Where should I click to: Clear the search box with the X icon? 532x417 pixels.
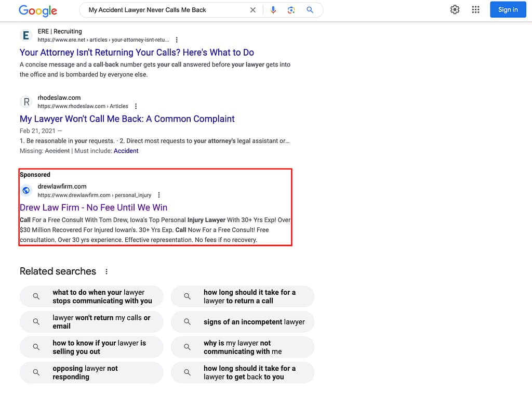253,10
